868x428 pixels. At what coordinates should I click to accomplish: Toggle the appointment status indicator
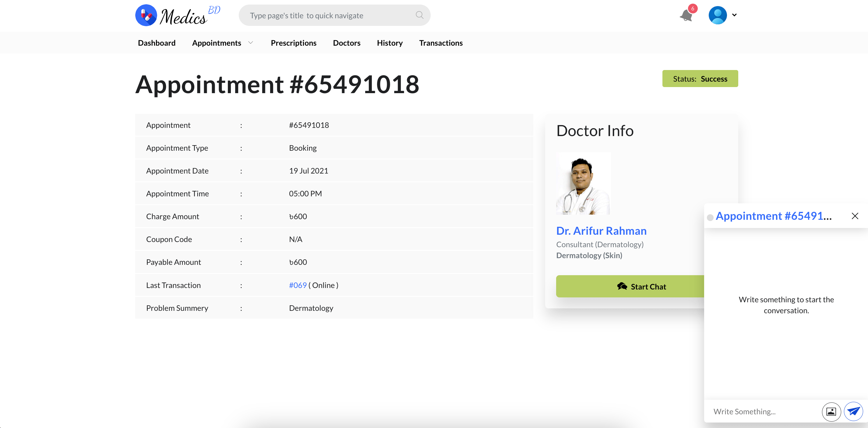700,78
